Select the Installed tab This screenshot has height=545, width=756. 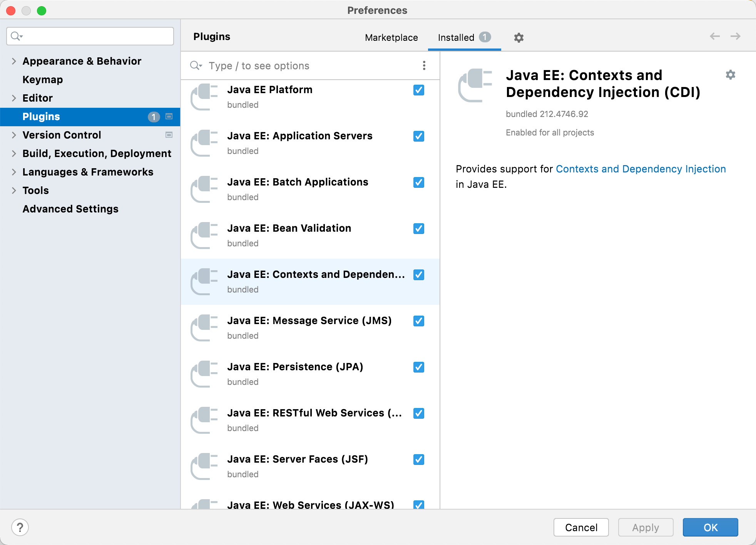pos(456,38)
